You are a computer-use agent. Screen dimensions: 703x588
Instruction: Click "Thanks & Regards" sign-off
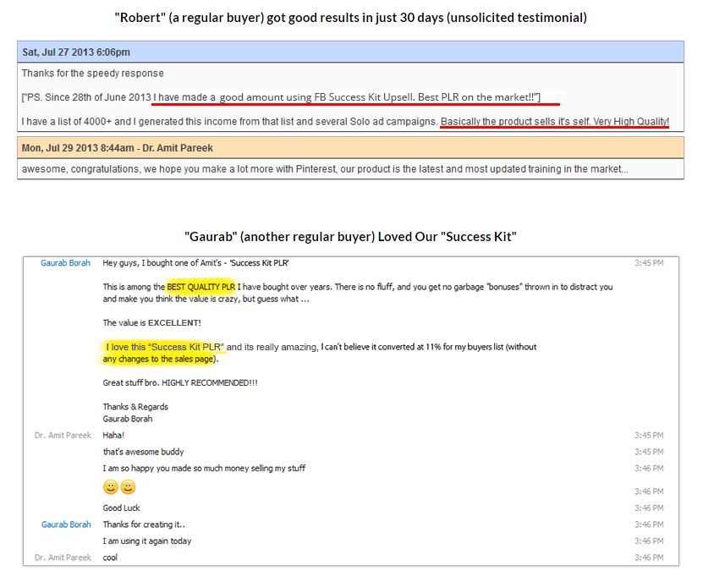pyautogui.click(x=135, y=407)
